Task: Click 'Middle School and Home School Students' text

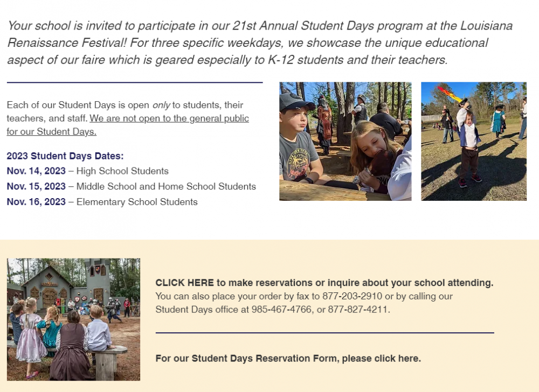Action: point(166,187)
